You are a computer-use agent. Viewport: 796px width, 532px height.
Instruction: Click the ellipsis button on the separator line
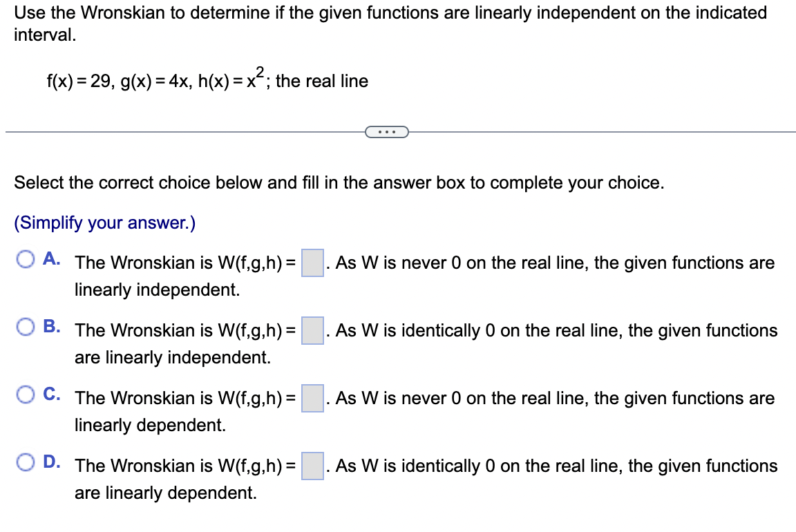[x=387, y=131]
